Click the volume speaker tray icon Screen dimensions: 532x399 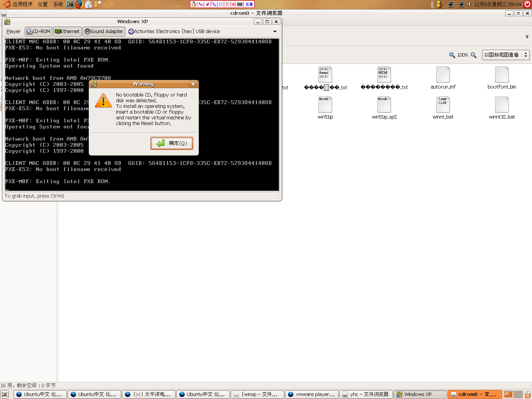coord(469,4)
